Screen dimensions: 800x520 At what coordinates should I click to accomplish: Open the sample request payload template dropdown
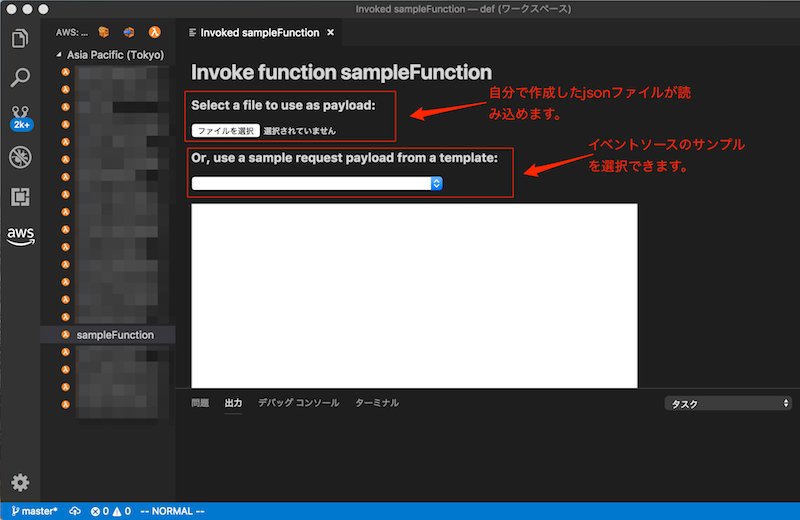[317, 183]
